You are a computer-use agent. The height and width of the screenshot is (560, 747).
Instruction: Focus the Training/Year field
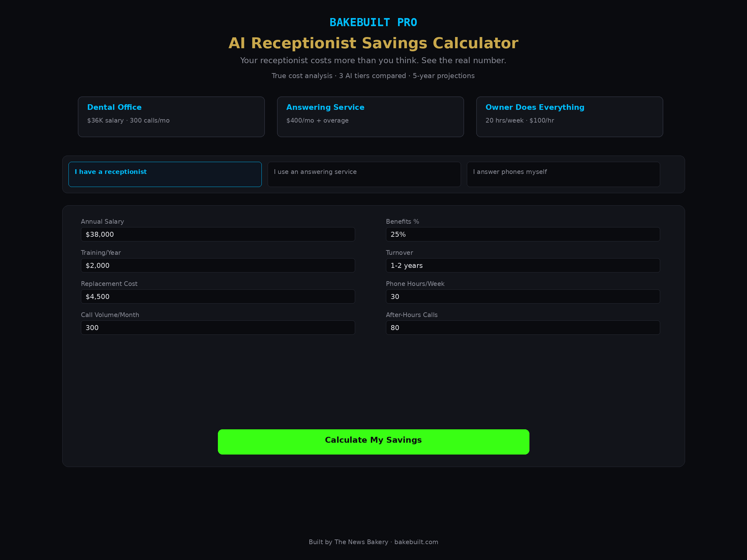[x=218, y=265]
